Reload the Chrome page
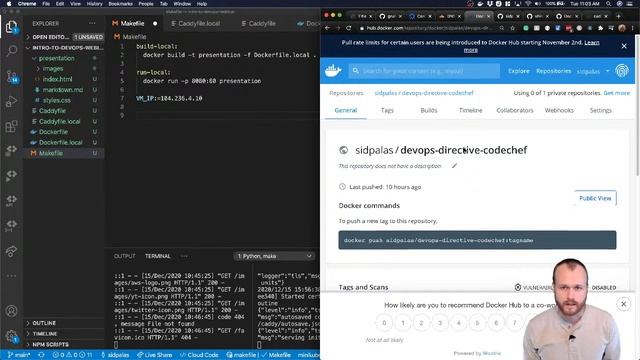This screenshot has height=360, width=640. coord(349,28)
